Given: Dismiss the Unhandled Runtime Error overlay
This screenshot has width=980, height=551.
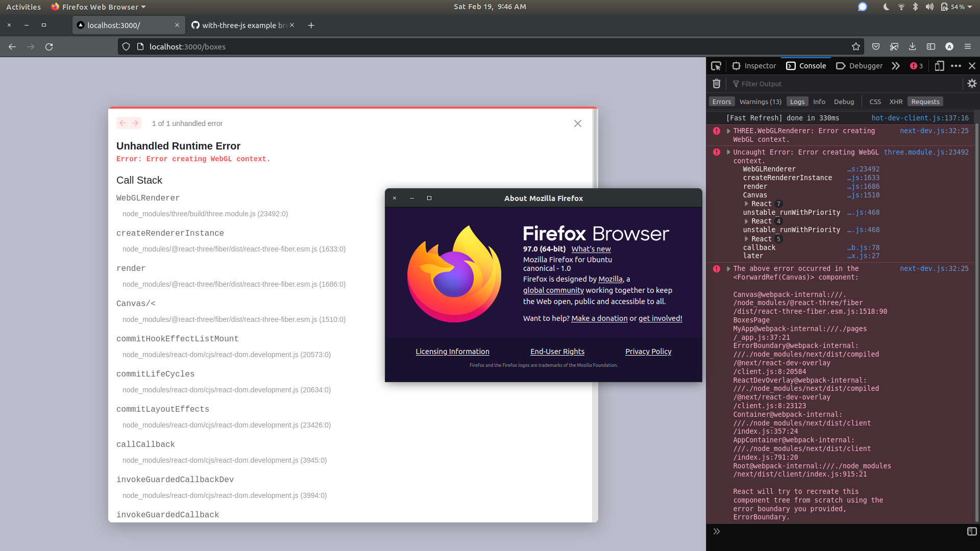Looking at the screenshot, I should click(578, 123).
